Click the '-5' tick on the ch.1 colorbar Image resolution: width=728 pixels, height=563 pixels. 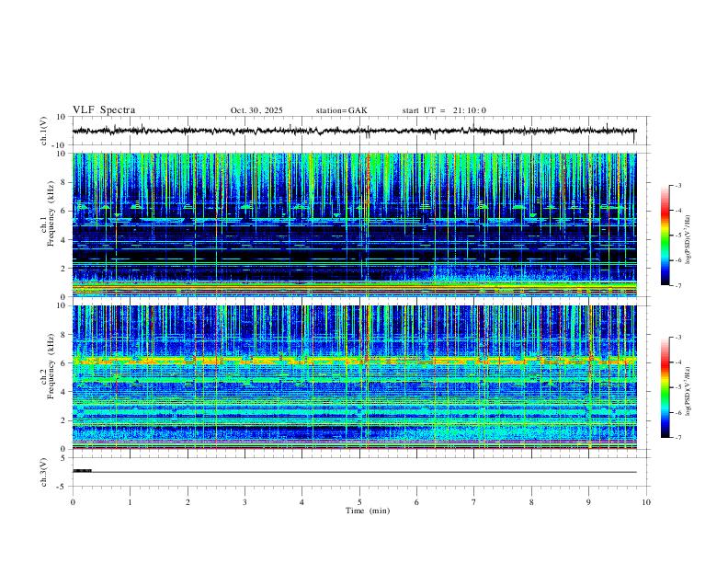[x=678, y=236]
